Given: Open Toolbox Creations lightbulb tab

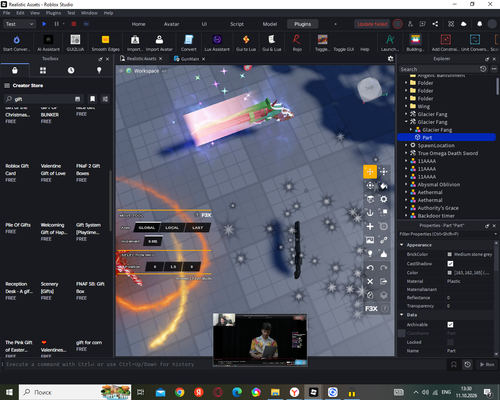Looking at the screenshot, I should point(99,70).
